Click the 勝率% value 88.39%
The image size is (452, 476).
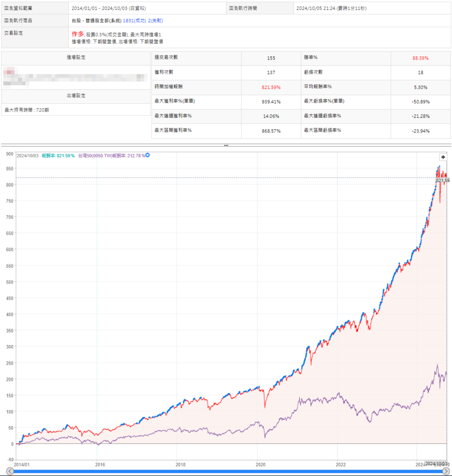tap(420, 59)
